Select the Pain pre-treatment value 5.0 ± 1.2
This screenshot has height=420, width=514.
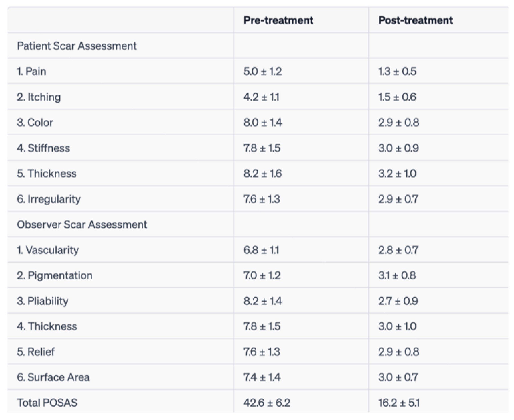point(262,71)
